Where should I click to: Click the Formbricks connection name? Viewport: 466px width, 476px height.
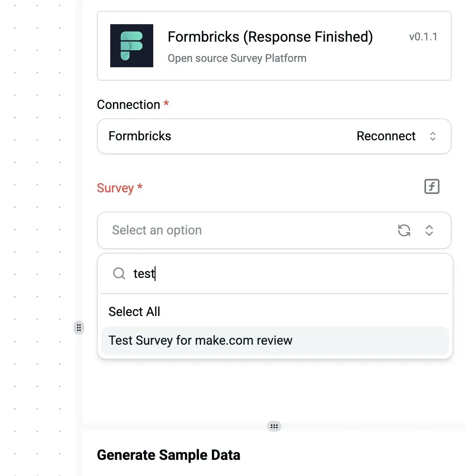140,136
